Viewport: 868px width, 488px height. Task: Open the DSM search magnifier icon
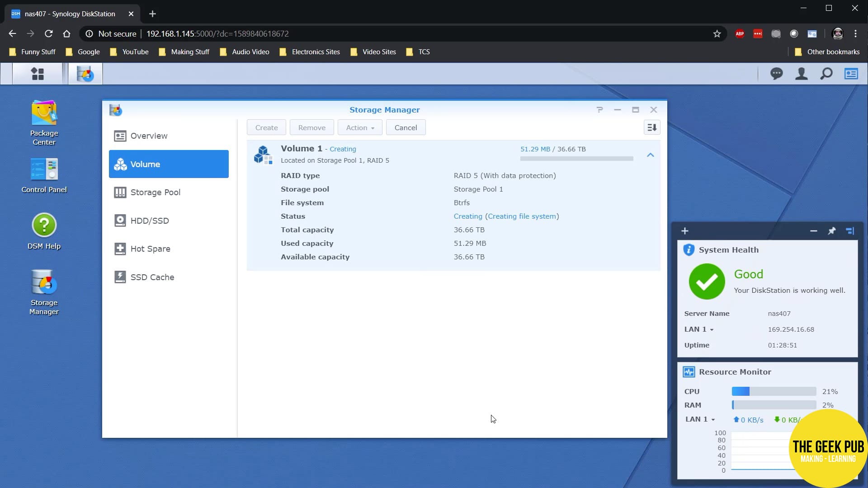pos(826,74)
